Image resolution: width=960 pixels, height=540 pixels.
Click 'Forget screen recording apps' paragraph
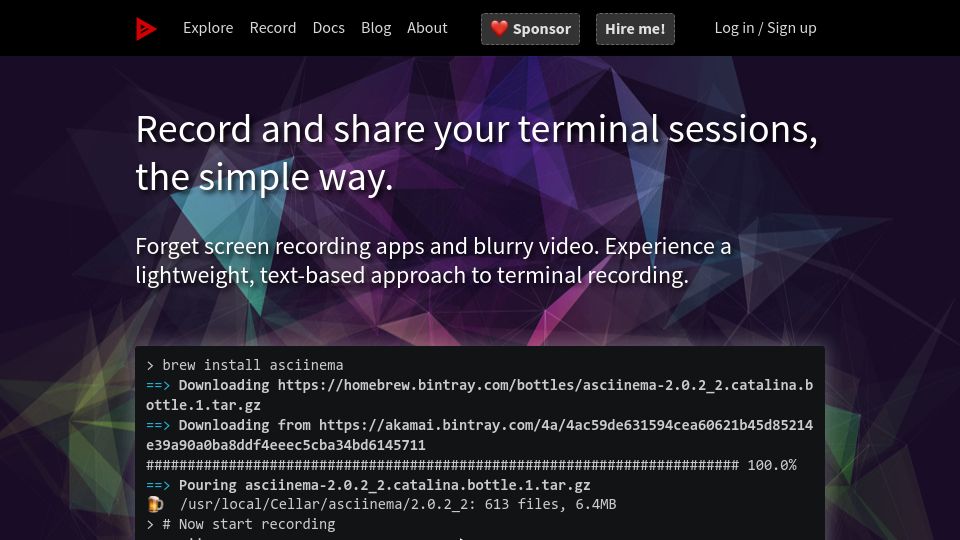click(433, 261)
